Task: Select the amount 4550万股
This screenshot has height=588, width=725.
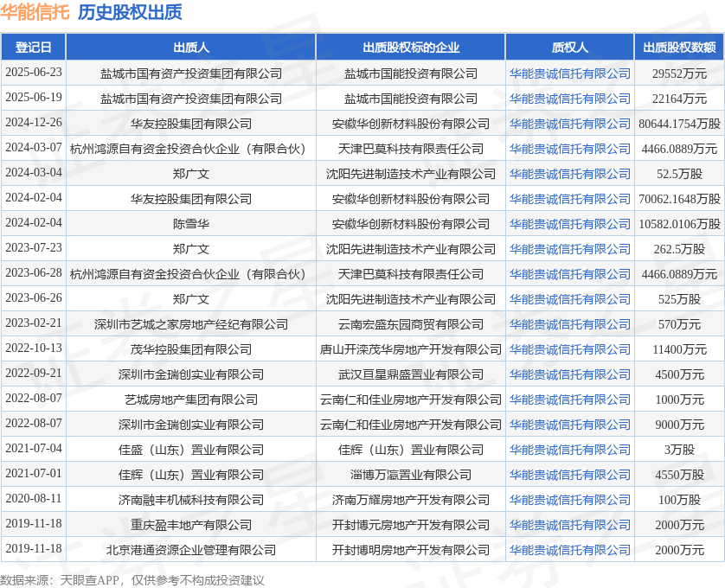Action: 679,475
